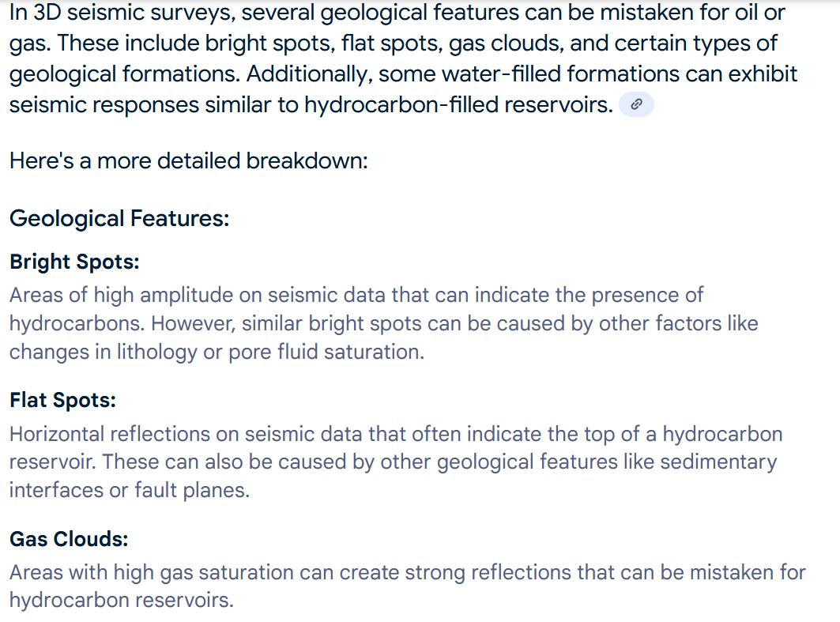Click the 'reservoir. These can also be caused' line
Viewport: 840px width, 622px height.
point(394,462)
